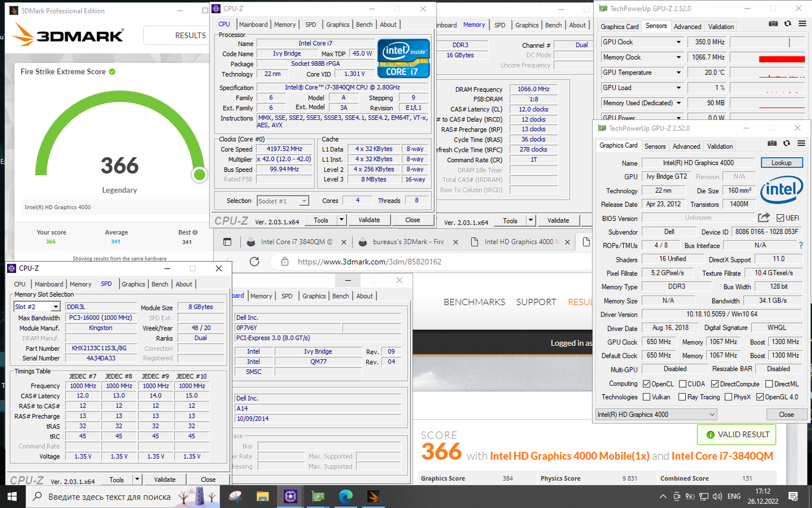Click Validate in CPU-Z SPD window
Image resolution: width=812 pixels, height=508 pixels.
click(165, 479)
